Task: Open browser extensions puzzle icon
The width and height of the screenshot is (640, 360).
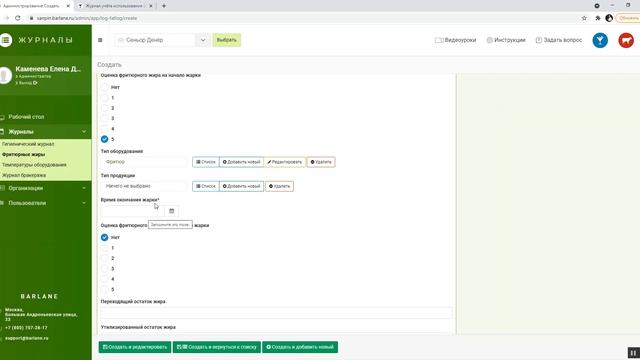Action: point(598,18)
